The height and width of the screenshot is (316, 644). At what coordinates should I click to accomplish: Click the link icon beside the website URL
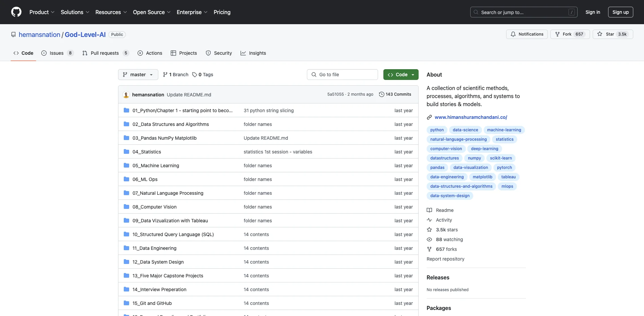click(x=429, y=117)
